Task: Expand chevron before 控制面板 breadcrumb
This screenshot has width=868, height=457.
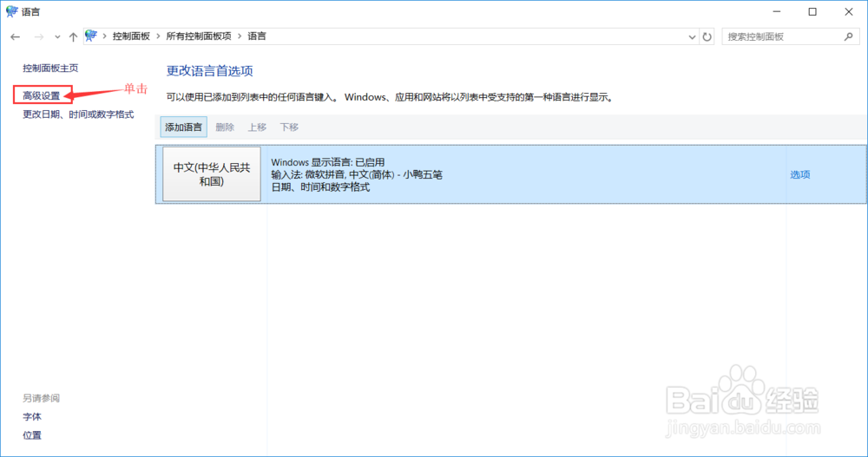Action: tap(104, 36)
